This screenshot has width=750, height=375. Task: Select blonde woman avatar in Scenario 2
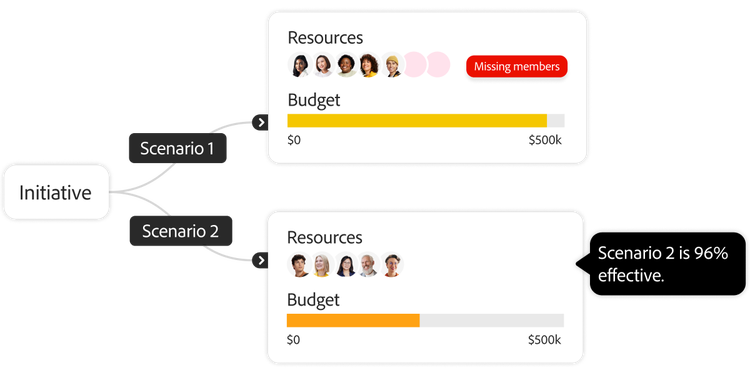point(322,265)
